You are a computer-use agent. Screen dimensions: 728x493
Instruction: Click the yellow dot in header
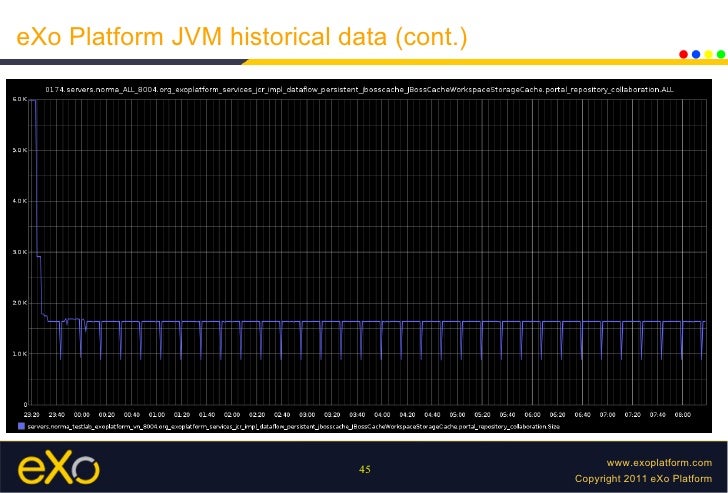click(708, 54)
